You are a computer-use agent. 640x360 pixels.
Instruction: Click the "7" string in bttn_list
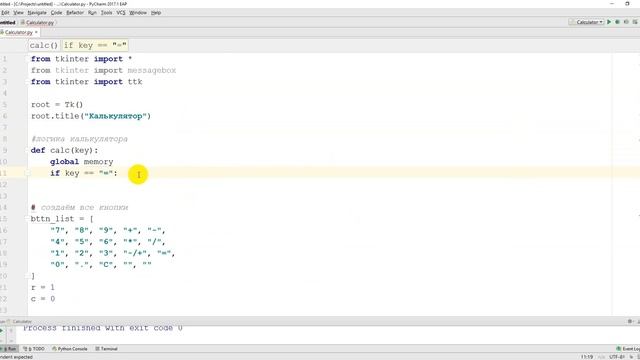click(58, 230)
